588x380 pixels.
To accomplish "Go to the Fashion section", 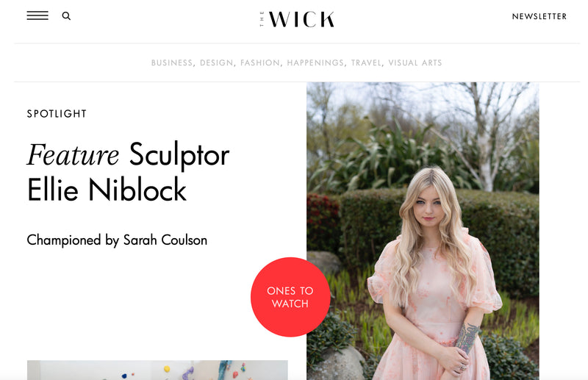I will click(x=260, y=62).
